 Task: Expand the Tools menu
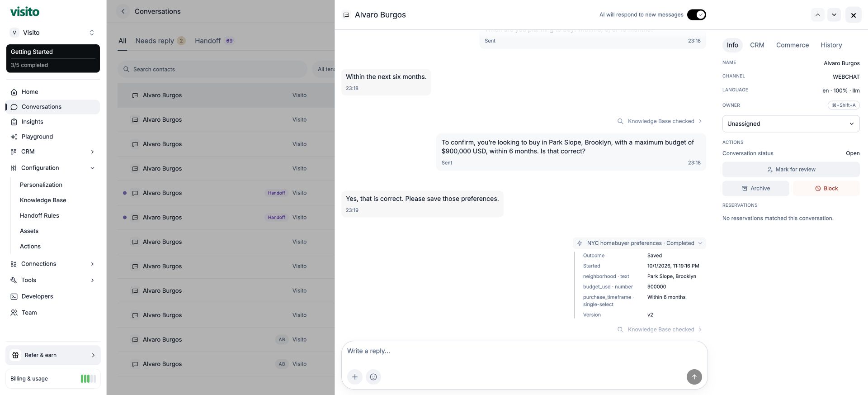click(x=52, y=280)
